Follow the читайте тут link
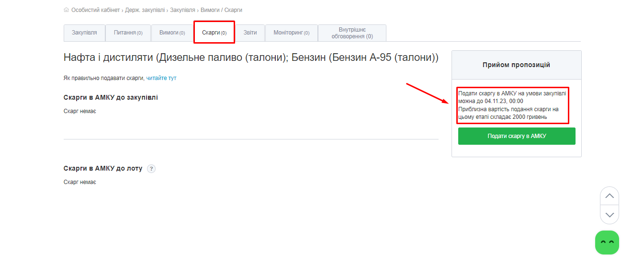Image resolution: width=644 pixels, height=266 pixels. pos(161,78)
